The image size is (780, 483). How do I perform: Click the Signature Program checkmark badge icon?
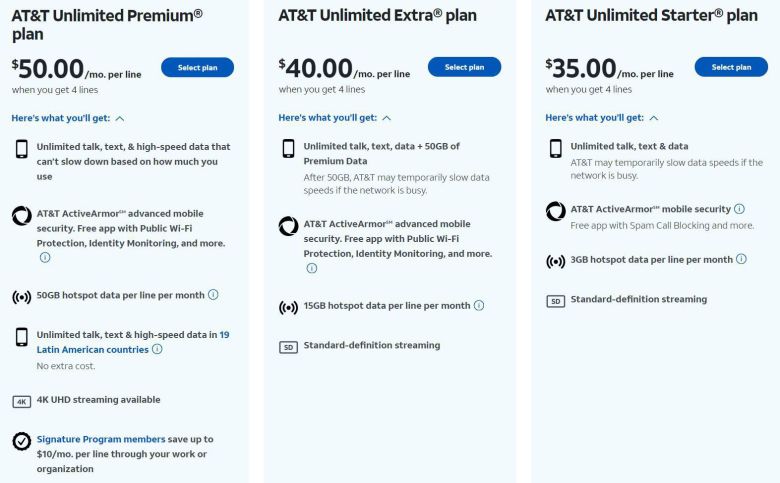[22, 441]
